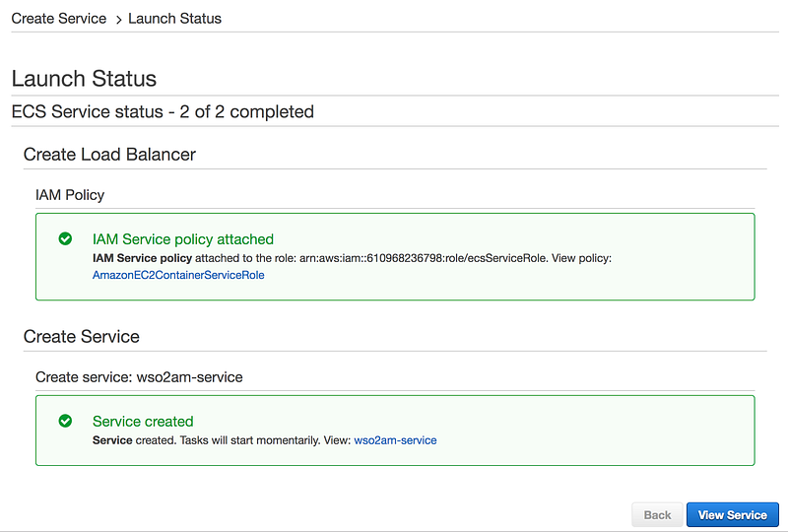Viewport: 788px width, 532px height.
Task: Click the Create service: wso2am-service label
Action: (139, 376)
